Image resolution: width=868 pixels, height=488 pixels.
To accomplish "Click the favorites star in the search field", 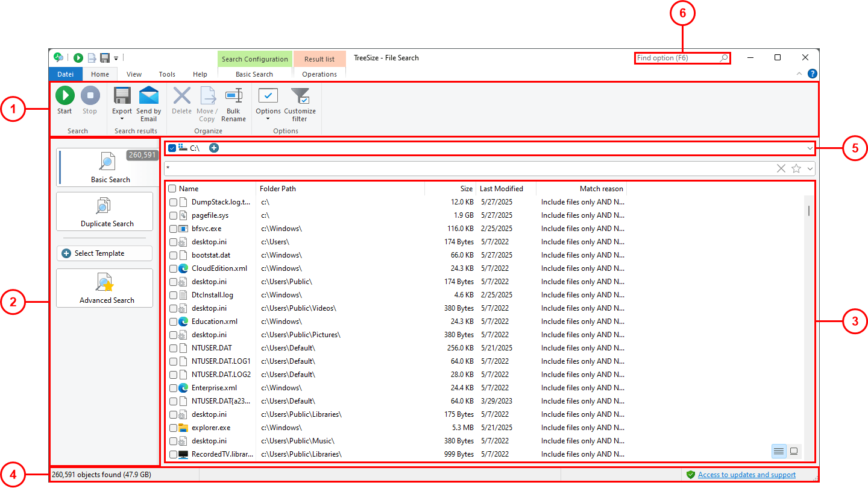I will tap(796, 168).
